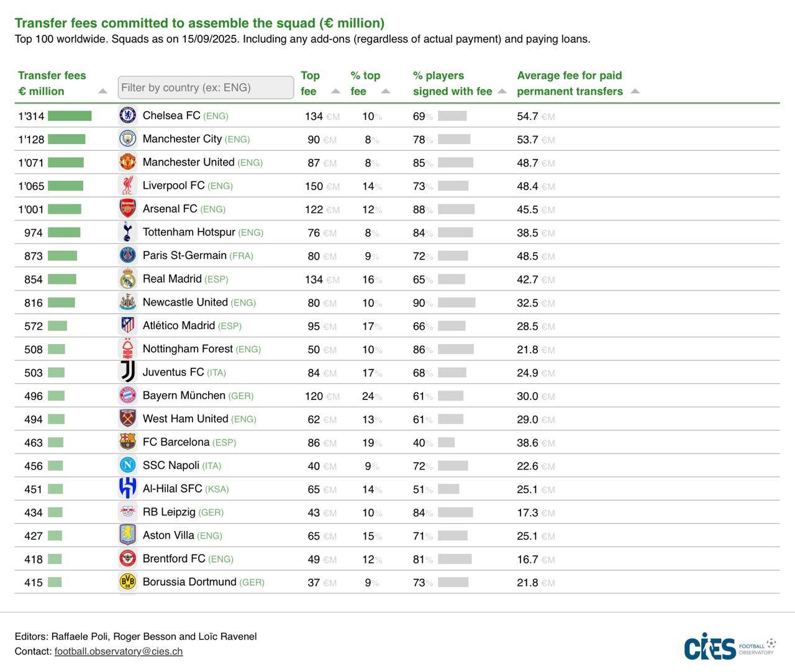Click the Al-Hilal SFC logo
The width and height of the screenshot is (795, 672).
coord(127,488)
